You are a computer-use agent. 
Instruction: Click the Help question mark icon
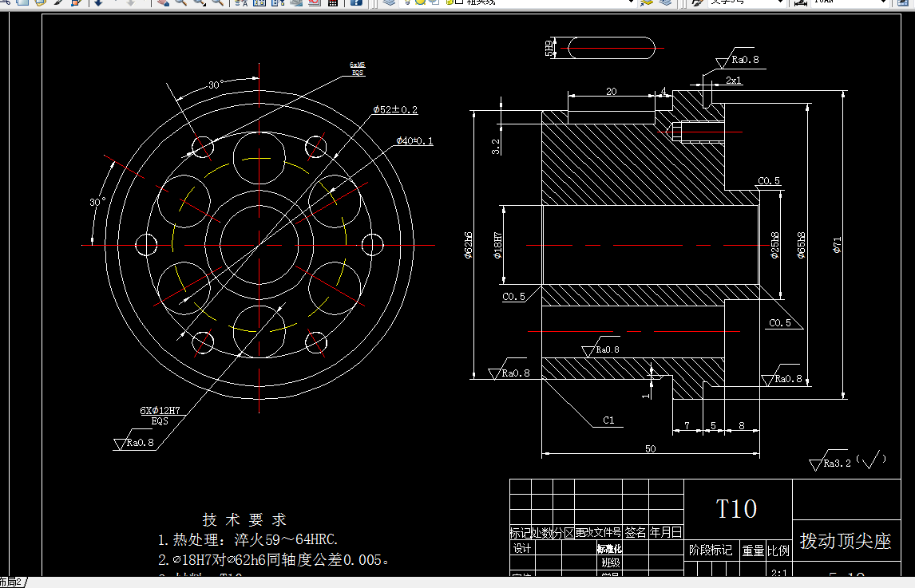(356, 5)
